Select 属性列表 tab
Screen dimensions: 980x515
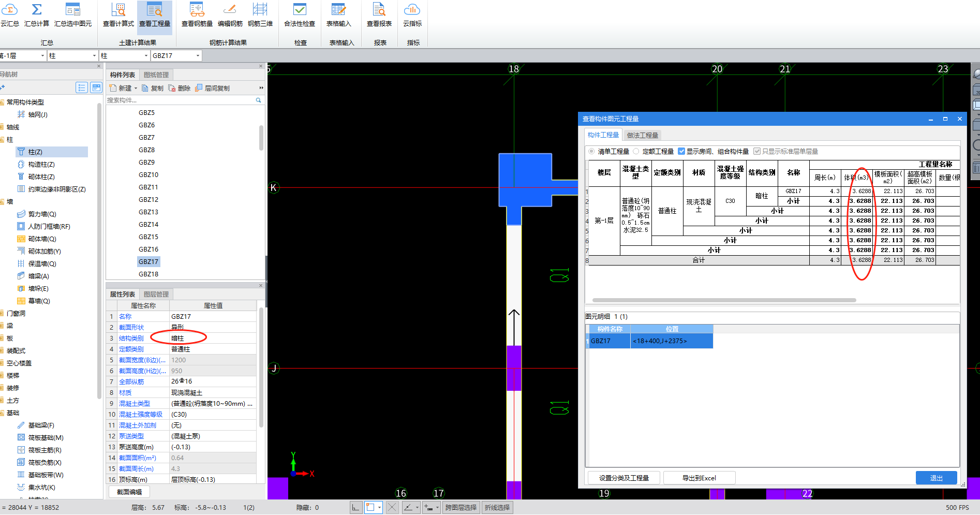click(123, 295)
